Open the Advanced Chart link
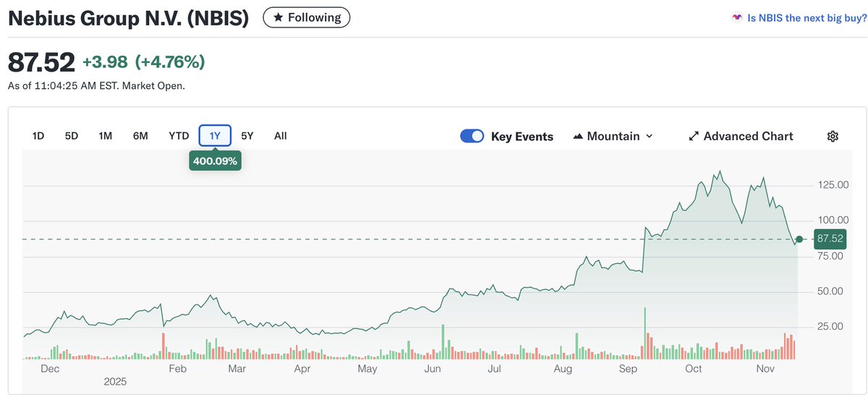The height and width of the screenshot is (397, 868). tap(741, 136)
